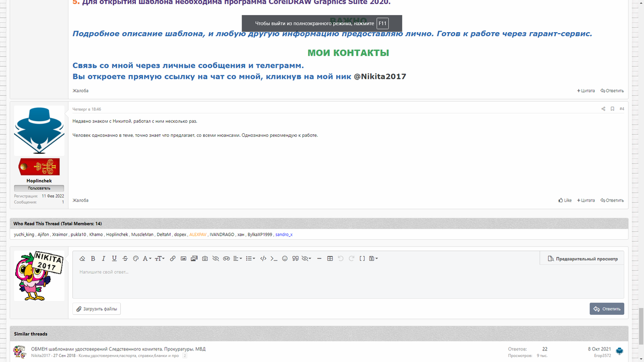644x362 pixels.
Task: Click the camera icon in editor toolbar
Action: 205,258
